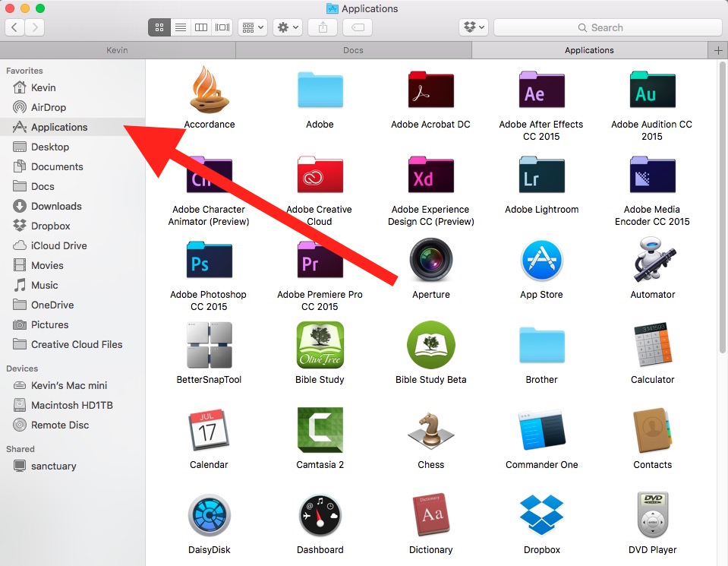Open Dropbox in the sidebar

click(x=72, y=226)
